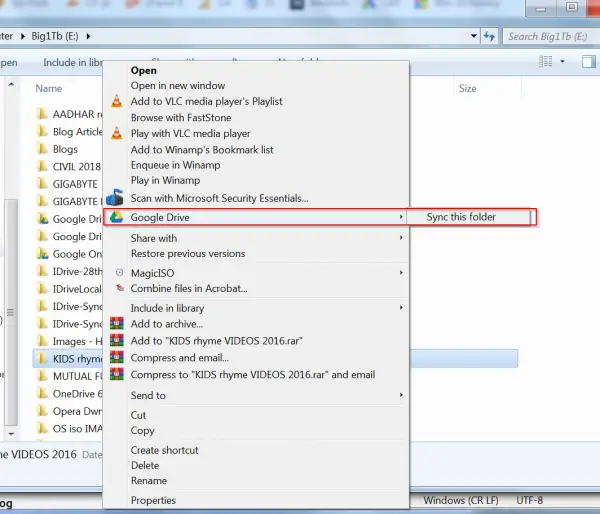Image resolution: width=600 pixels, height=514 pixels.
Task: Expand the Share with submenu arrow
Action: coord(401,238)
